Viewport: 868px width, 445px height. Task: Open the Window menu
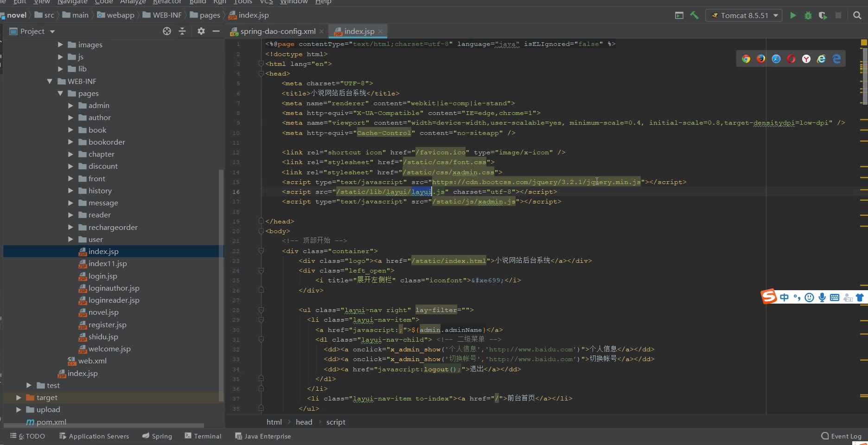tap(294, 2)
